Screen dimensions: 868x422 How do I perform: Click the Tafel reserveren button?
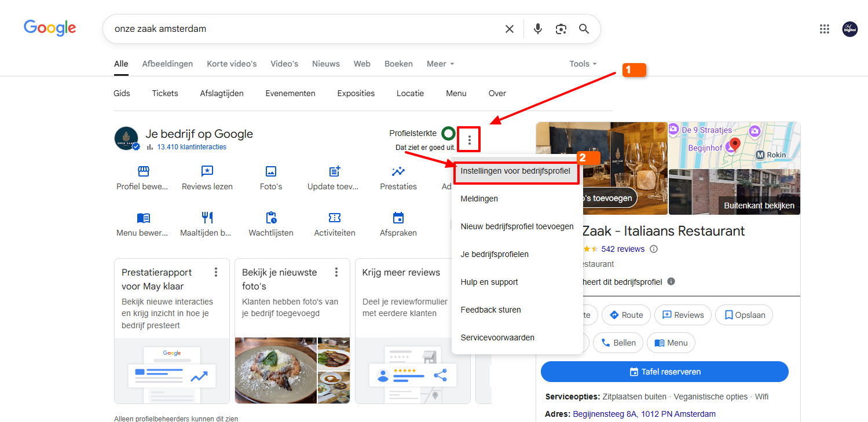[x=665, y=372]
